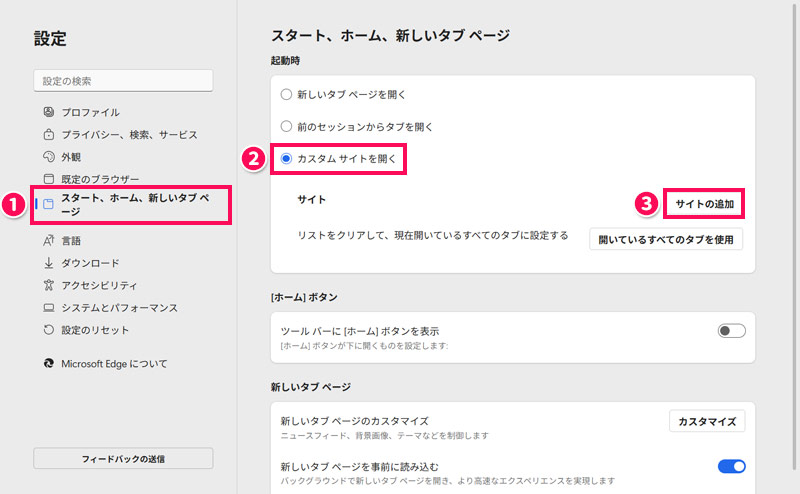Open システムとパフォーマンス settings
The image size is (800, 494).
point(119,308)
